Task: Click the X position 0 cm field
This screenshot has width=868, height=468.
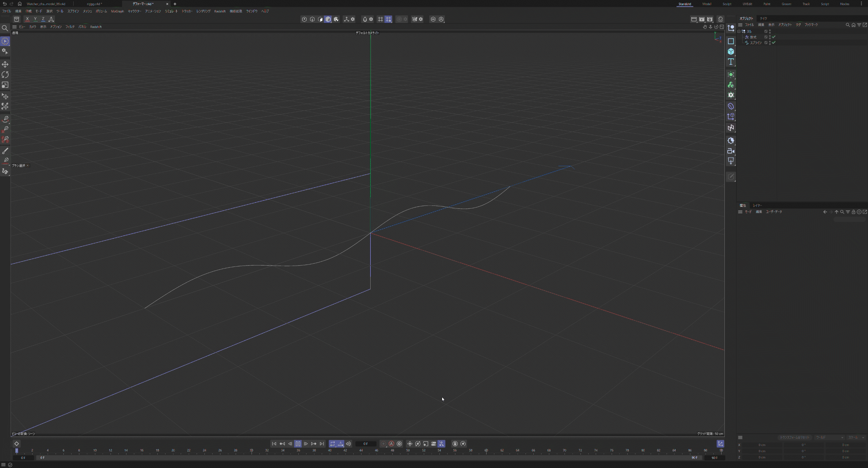Action: pos(762,445)
